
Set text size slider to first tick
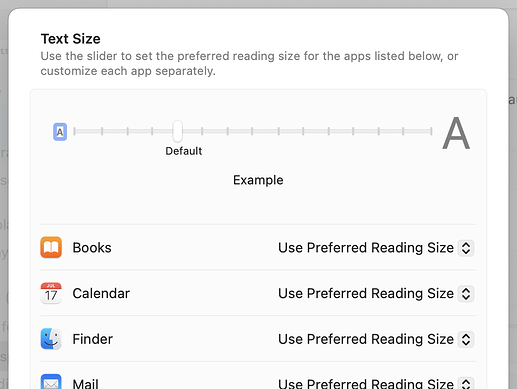tap(75, 131)
